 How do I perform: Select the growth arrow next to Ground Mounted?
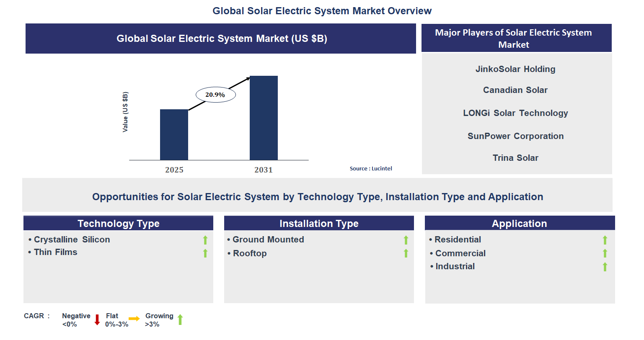click(x=406, y=240)
